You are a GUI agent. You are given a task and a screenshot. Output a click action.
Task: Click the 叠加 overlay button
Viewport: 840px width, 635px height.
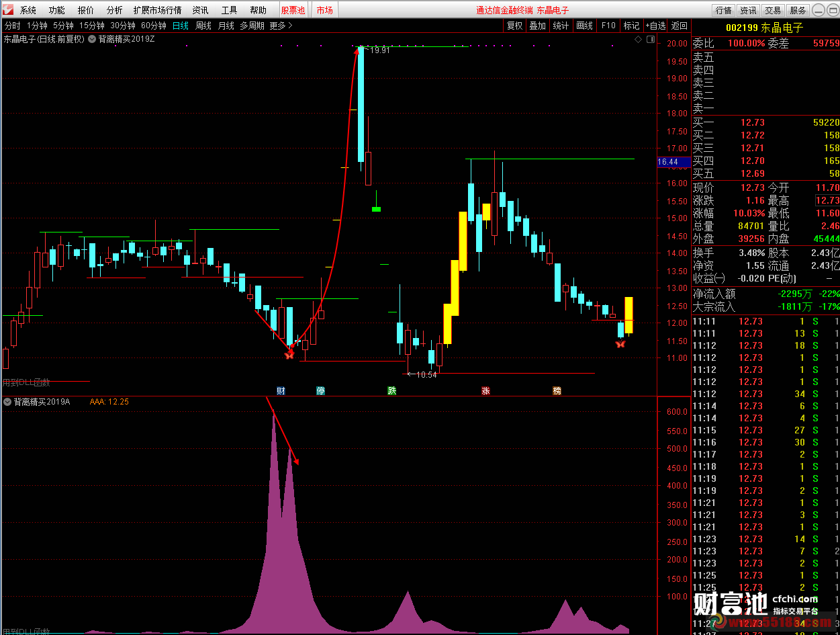tap(538, 26)
